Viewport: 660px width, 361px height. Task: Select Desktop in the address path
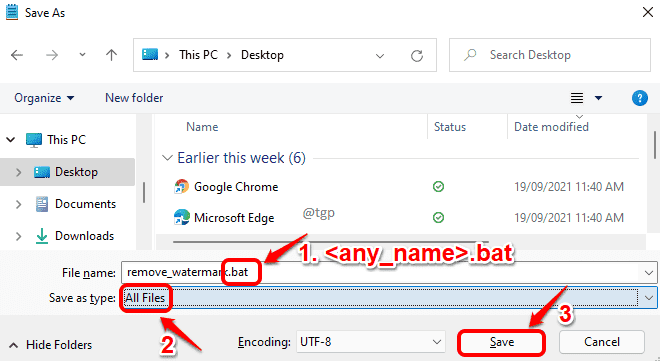(x=262, y=55)
